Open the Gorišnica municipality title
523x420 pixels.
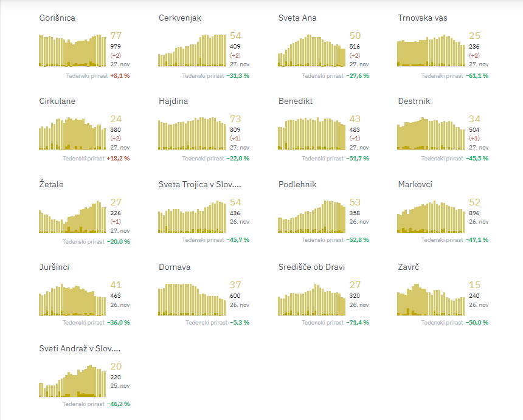[x=57, y=18]
